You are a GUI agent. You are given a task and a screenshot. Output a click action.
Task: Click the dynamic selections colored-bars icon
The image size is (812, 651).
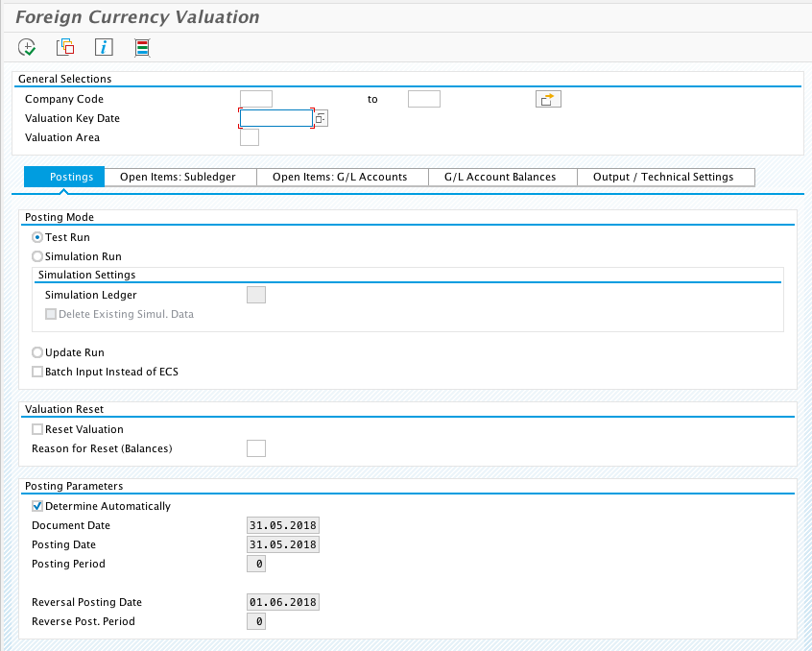pyautogui.click(x=142, y=47)
